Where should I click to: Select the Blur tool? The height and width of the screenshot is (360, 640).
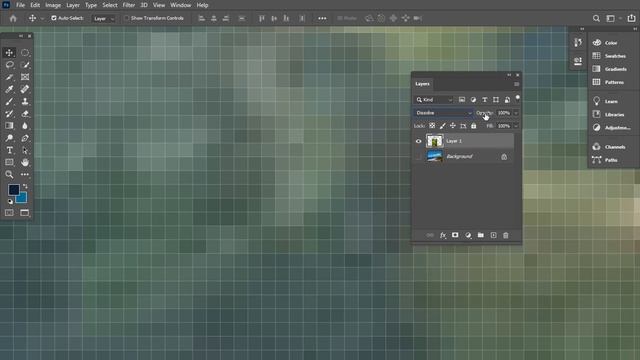25,126
